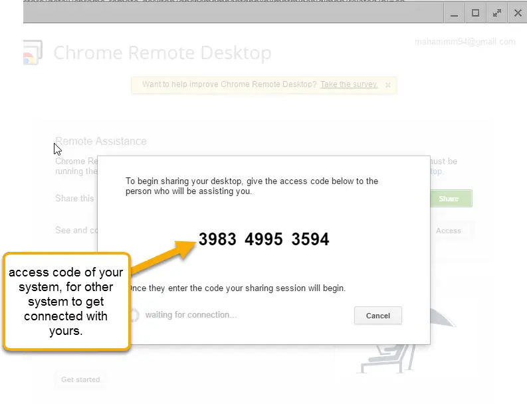Click the account email mahammm94@gmail.com
Screen dimensions: 527x420
[465, 42]
